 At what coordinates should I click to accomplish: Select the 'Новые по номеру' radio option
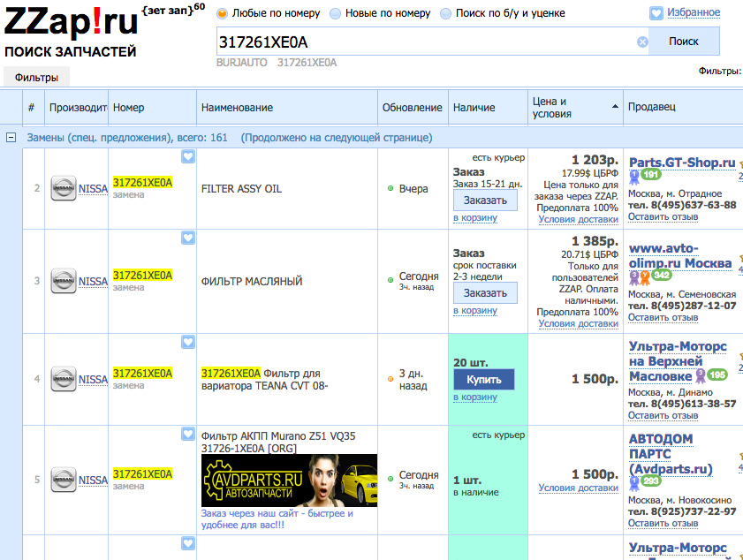[337, 13]
